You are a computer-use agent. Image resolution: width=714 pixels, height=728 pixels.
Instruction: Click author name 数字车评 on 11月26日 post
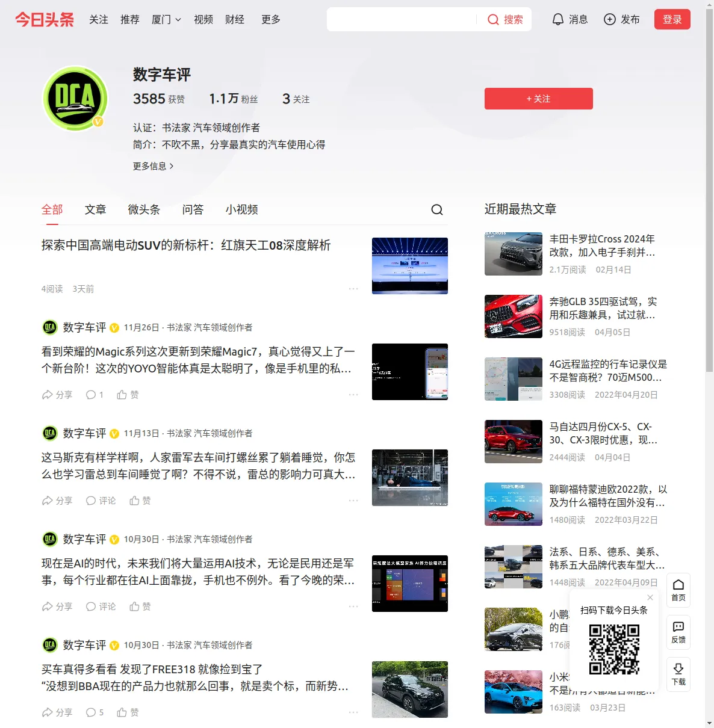(84, 327)
